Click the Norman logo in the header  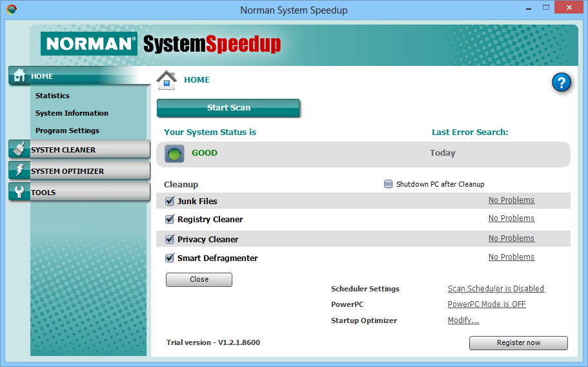[89, 43]
